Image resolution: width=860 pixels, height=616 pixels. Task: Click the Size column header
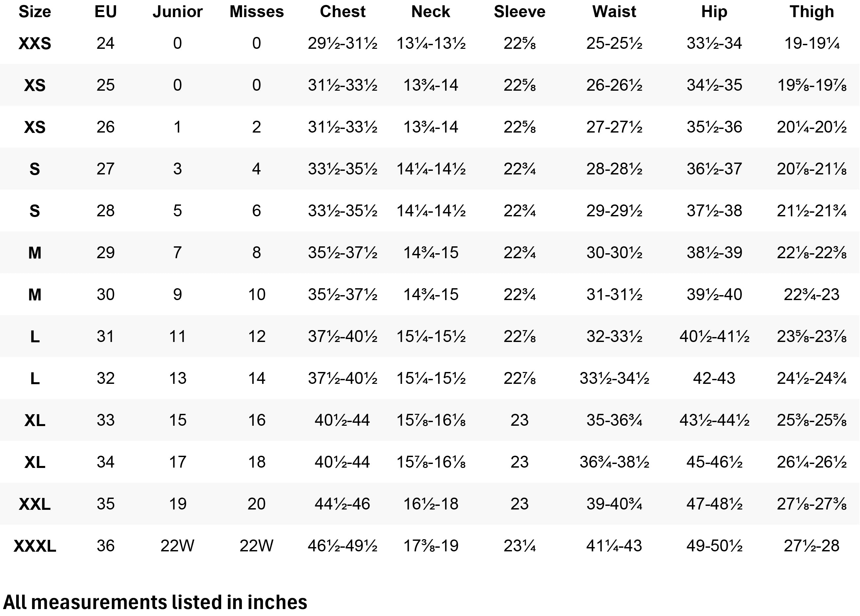coord(35,12)
